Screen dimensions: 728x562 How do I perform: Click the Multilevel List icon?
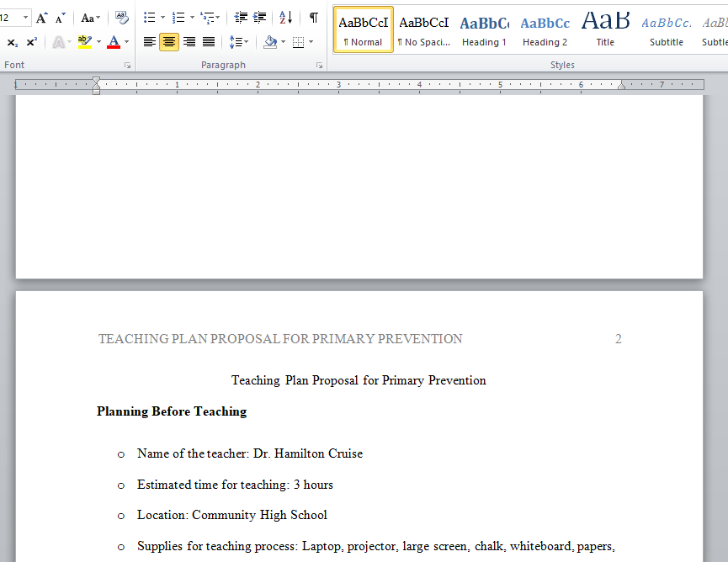click(210, 19)
